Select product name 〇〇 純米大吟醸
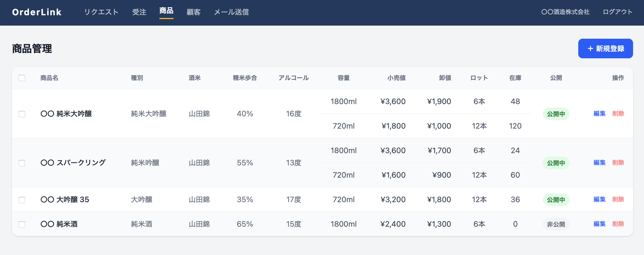644x255 pixels. [x=66, y=114]
